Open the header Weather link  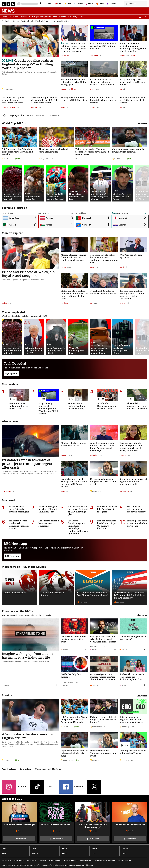[78, 4]
